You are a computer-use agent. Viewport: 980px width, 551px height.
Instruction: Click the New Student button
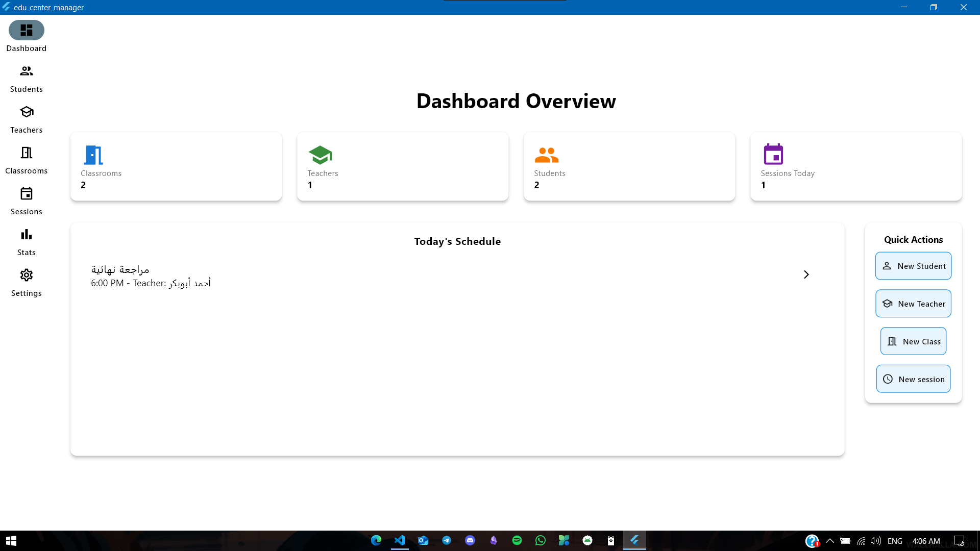[913, 266]
